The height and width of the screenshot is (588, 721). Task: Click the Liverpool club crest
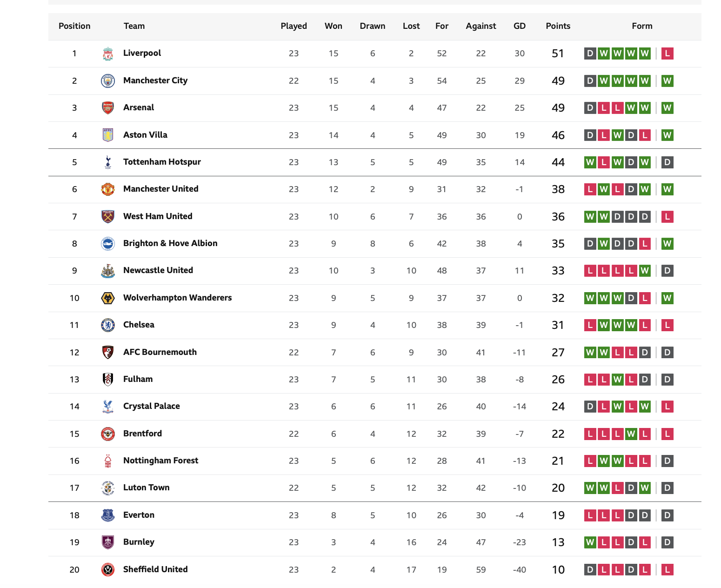tap(108, 53)
